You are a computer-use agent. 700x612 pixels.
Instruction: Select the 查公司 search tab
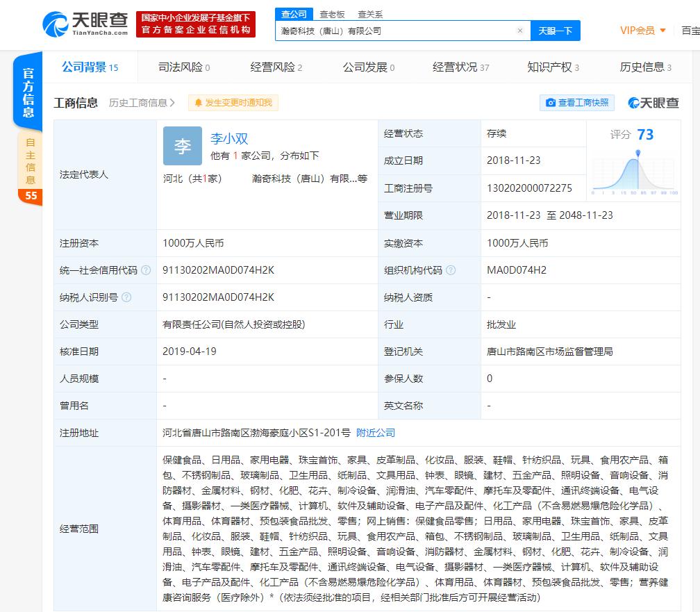294,14
